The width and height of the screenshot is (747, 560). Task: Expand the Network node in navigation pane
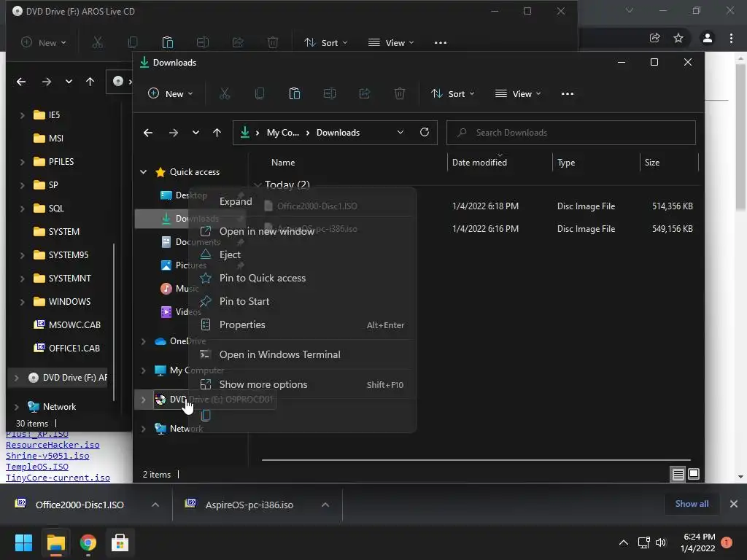point(144,429)
